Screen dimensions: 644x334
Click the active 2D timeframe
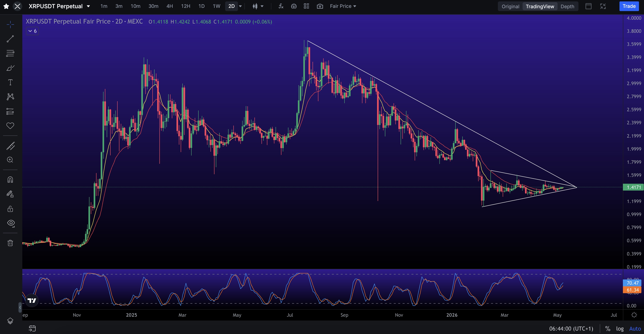(x=232, y=6)
